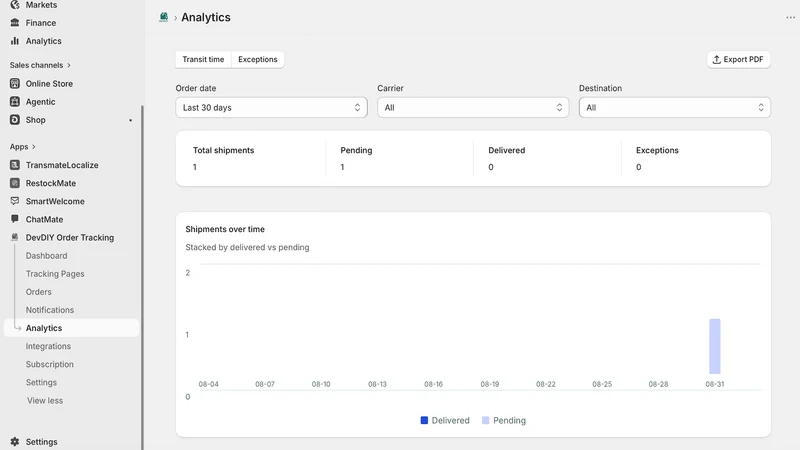Screen dimensions: 800x450
Task: Collapse app submenu with View less
Action: [x=45, y=401]
